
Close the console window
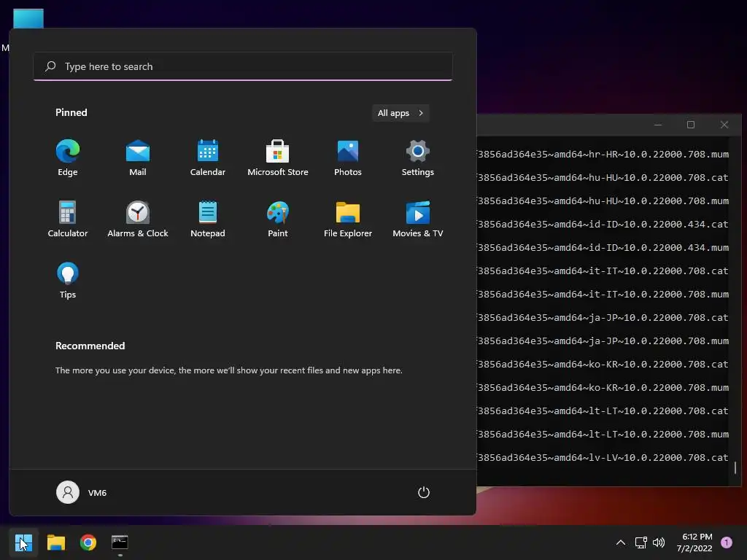coord(724,125)
